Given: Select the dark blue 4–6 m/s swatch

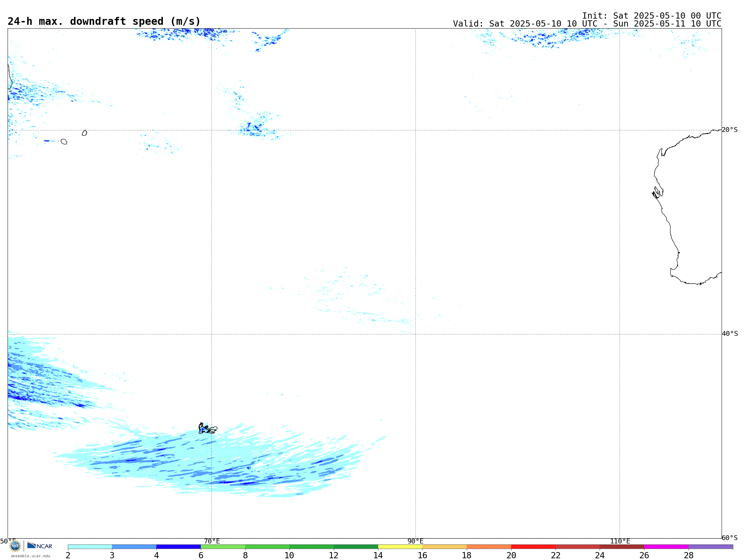Looking at the screenshot, I should point(178,547).
